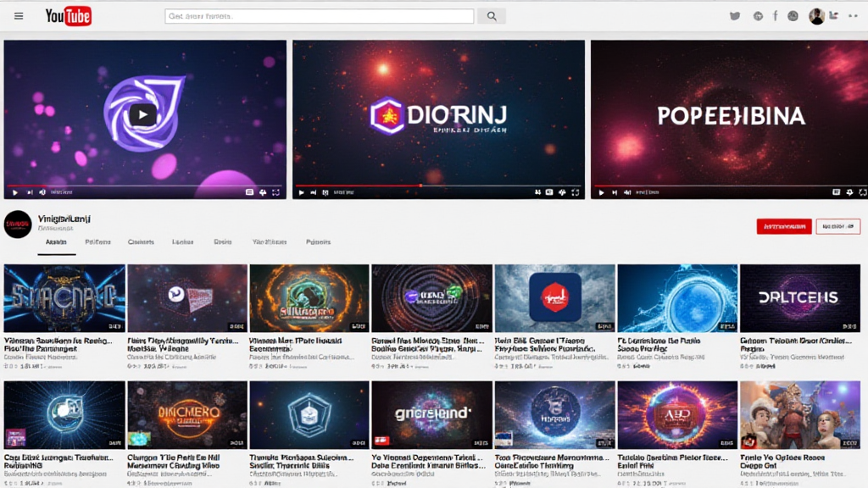Open the second channel tab
The image size is (868, 488).
point(97,242)
